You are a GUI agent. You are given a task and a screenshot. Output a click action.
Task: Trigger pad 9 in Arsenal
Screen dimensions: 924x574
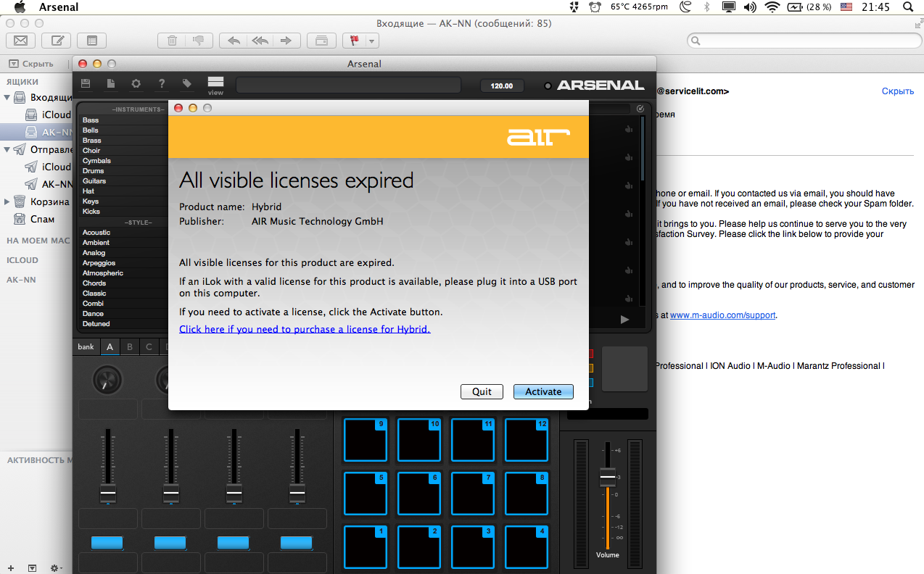pos(366,440)
